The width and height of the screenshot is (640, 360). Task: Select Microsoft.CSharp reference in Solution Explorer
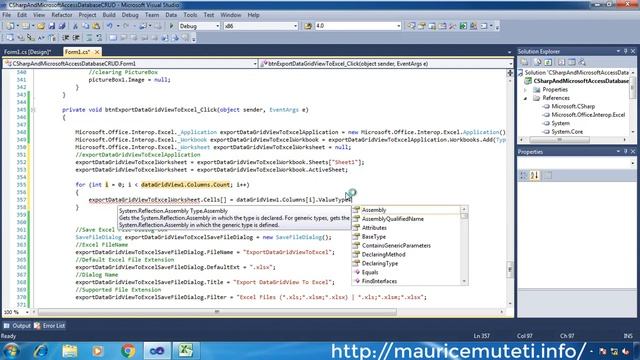pos(573,107)
